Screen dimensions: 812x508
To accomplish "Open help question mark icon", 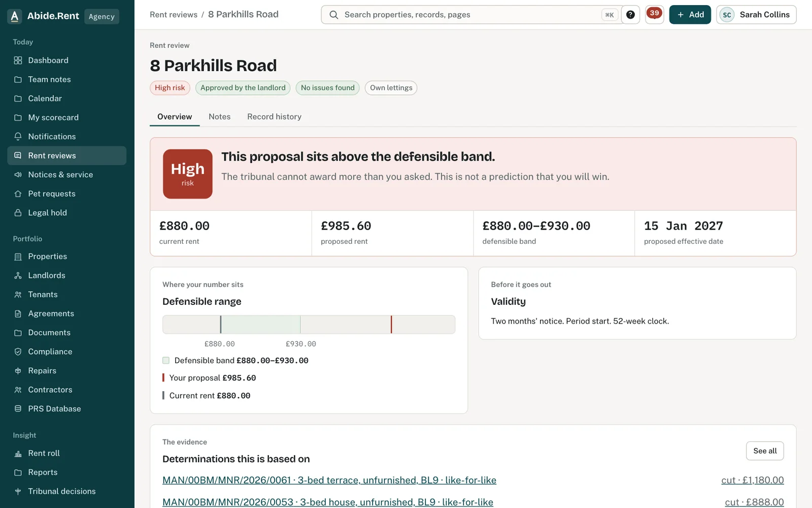I will tap(630, 15).
